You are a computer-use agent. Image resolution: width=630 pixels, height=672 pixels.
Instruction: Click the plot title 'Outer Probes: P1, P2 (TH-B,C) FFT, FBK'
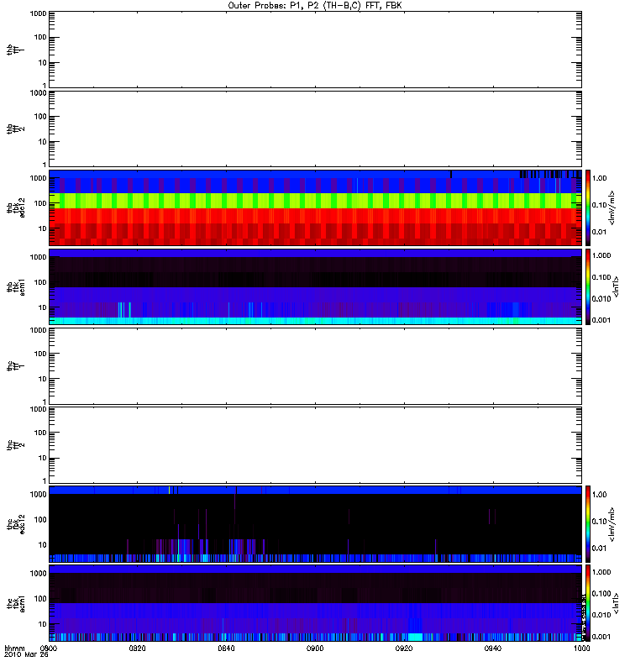tap(315, 6)
